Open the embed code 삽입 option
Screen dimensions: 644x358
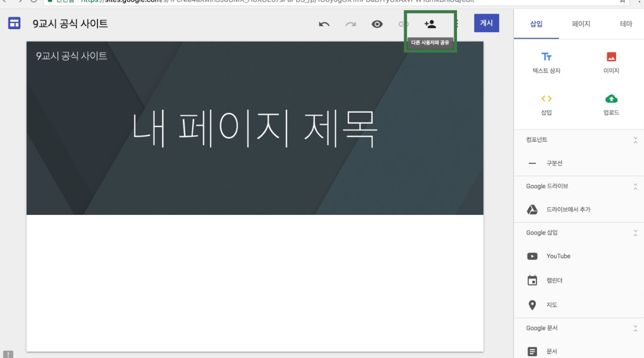pos(546,104)
